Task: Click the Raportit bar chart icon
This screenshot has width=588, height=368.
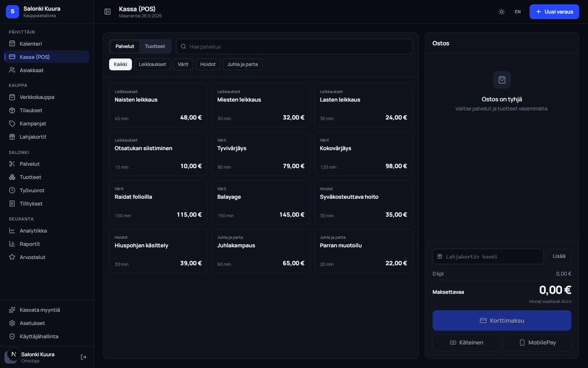Action: (12, 244)
